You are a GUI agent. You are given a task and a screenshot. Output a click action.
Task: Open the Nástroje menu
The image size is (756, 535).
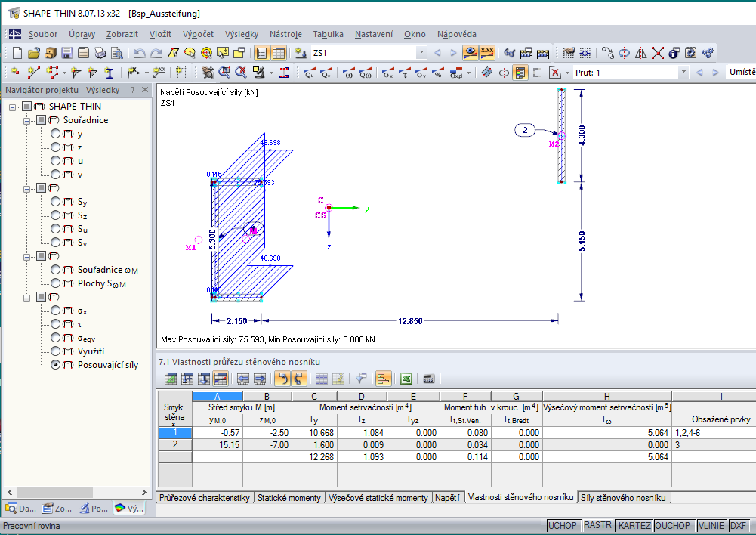coord(285,34)
